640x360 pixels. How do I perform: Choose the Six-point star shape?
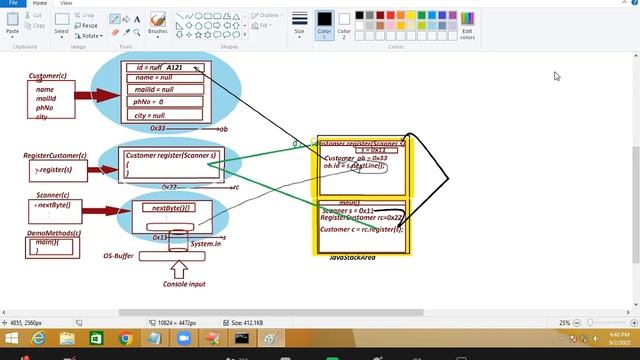coord(208,35)
